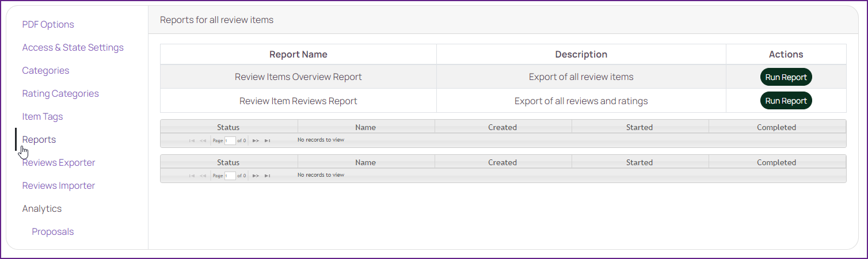Screen dimensions: 868x259
Task: Go to previous page in lower grid pager
Action: tap(203, 176)
